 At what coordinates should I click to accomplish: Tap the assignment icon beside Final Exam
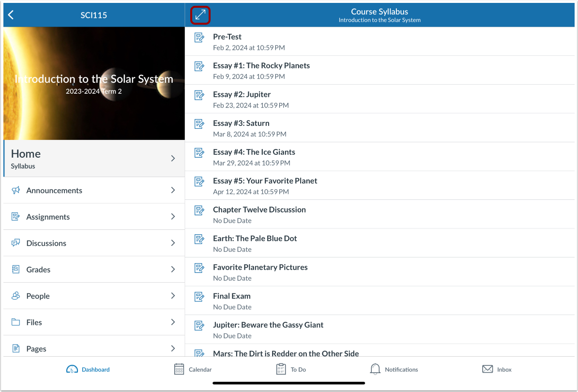pos(199,297)
